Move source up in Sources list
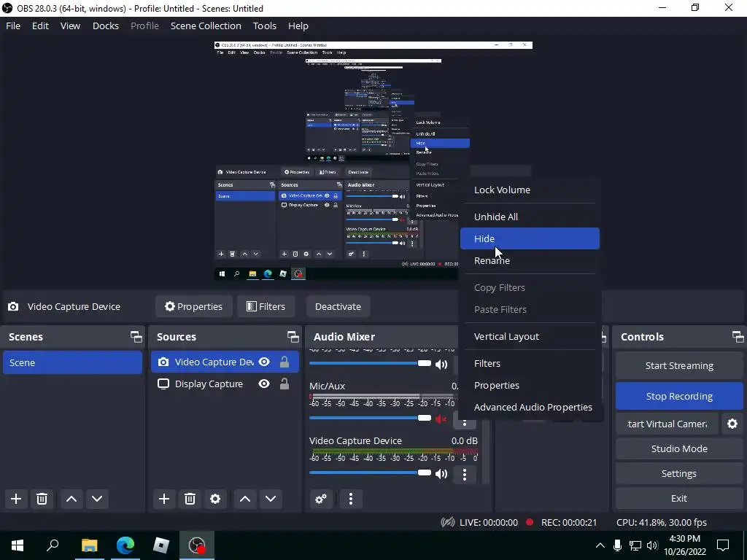This screenshot has height=560, width=747. point(245,499)
